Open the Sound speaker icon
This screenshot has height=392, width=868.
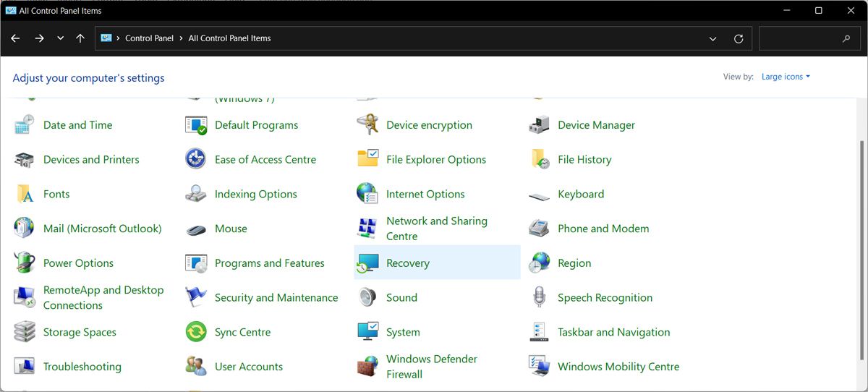tap(367, 298)
